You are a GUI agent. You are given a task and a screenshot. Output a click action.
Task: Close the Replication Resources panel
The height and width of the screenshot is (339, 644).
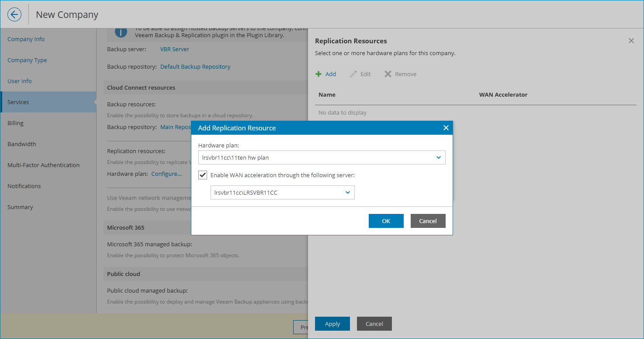tap(631, 40)
